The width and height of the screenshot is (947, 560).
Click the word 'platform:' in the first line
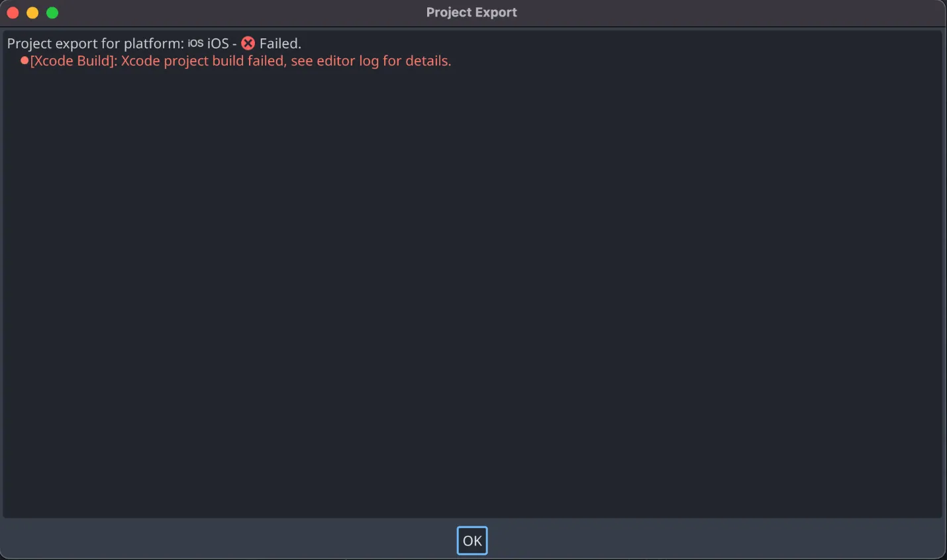pos(154,44)
